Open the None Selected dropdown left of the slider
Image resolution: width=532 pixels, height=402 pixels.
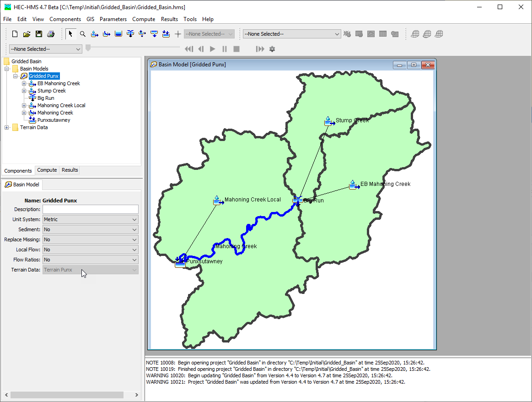(x=45, y=49)
